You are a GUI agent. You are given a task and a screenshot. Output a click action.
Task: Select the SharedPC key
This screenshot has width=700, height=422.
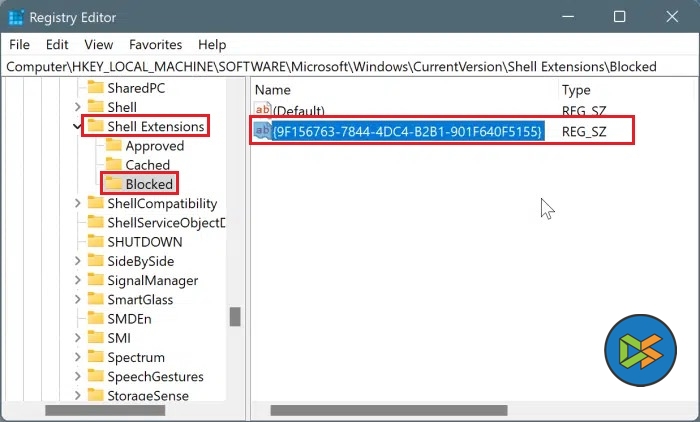tap(136, 88)
